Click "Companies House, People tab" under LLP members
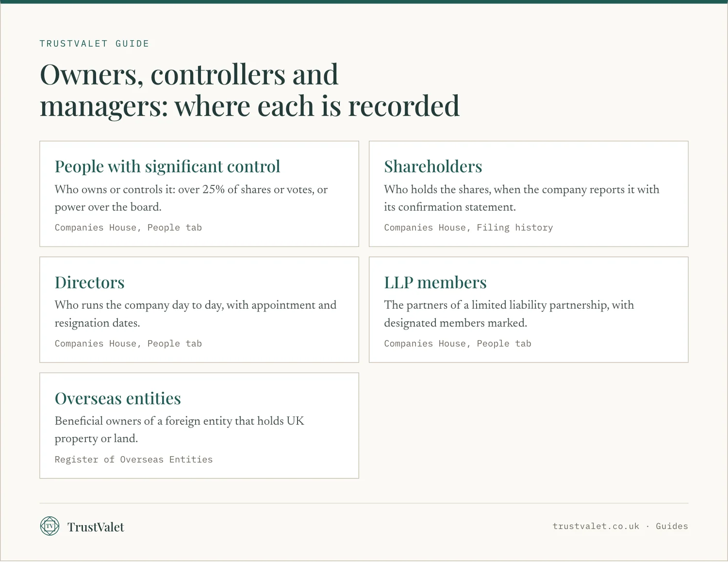728x562 pixels. [x=458, y=344]
